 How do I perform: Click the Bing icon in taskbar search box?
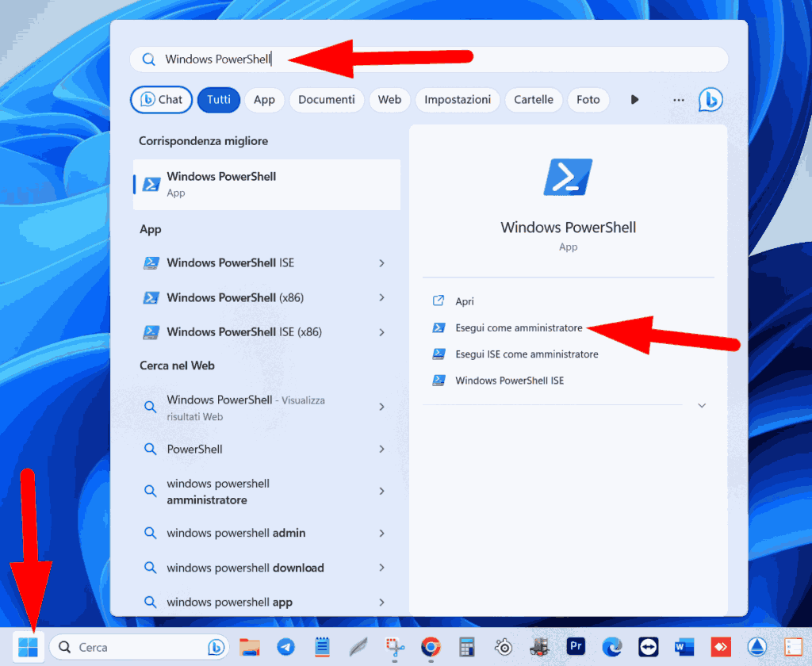coord(216,647)
